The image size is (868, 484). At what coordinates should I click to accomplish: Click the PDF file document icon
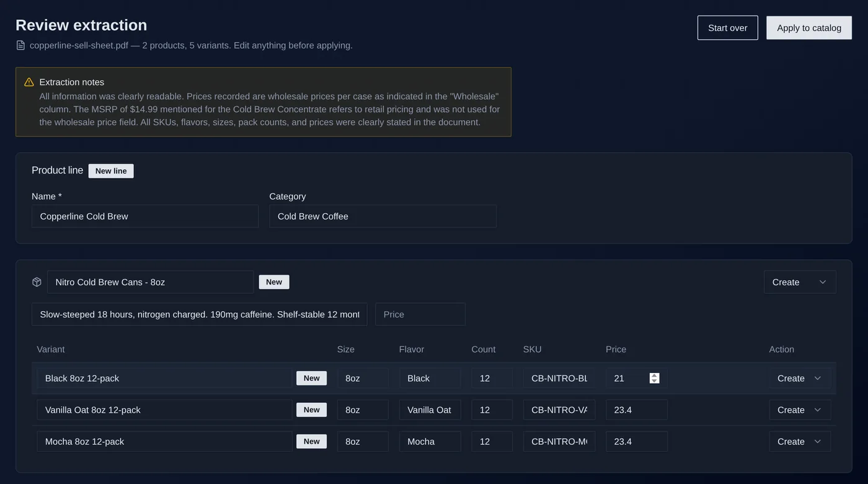click(20, 45)
